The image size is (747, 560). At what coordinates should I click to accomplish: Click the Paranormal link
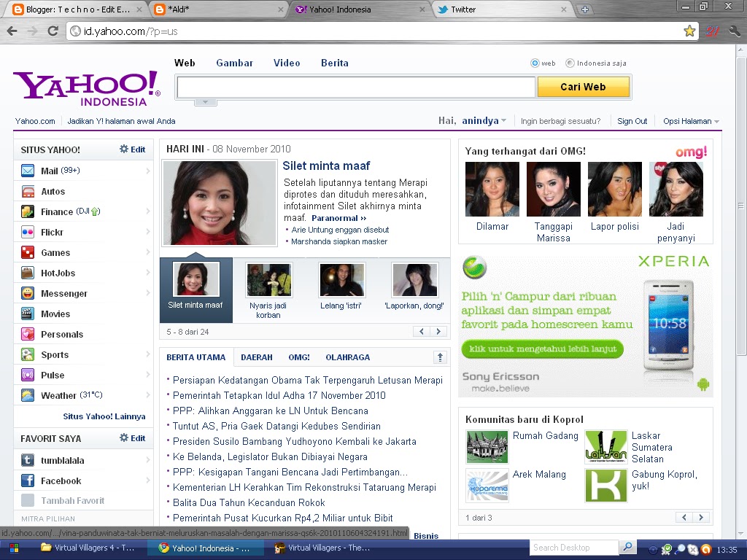tap(338, 217)
